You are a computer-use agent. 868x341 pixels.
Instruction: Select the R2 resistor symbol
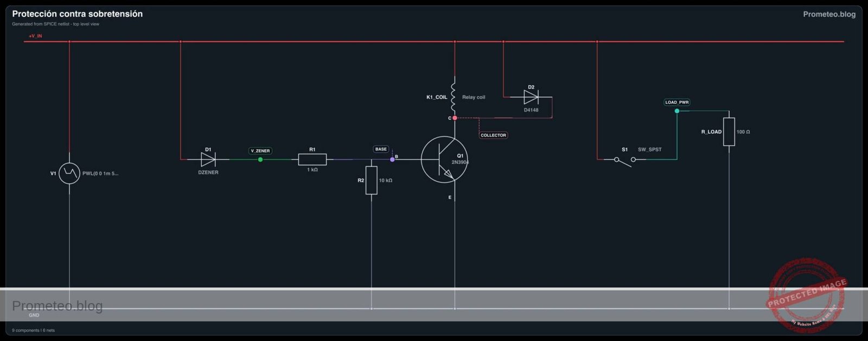click(x=372, y=181)
